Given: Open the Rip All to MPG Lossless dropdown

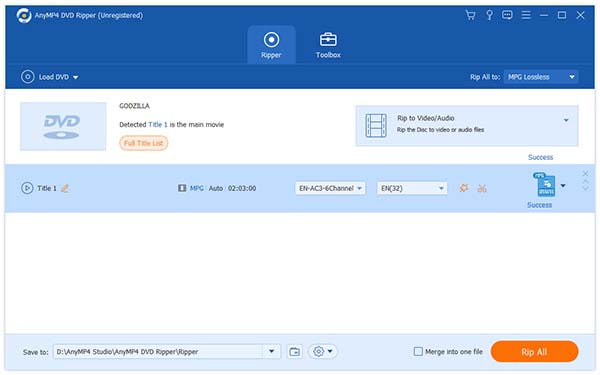Looking at the screenshot, I should coord(541,77).
